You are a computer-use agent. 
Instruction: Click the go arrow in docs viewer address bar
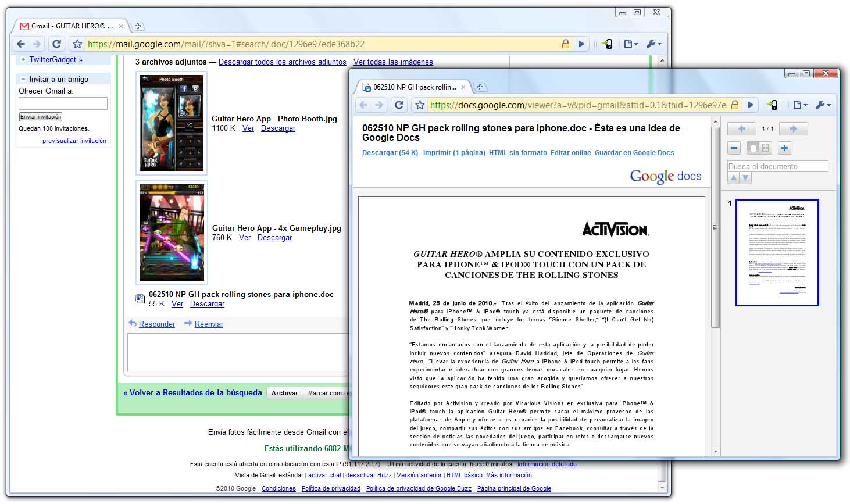[x=751, y=105]
